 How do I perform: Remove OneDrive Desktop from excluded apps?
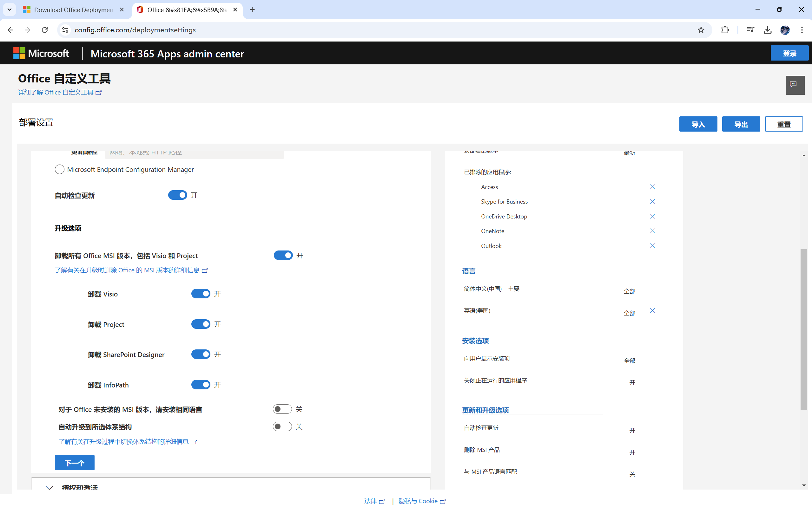(x=652, y=216)
